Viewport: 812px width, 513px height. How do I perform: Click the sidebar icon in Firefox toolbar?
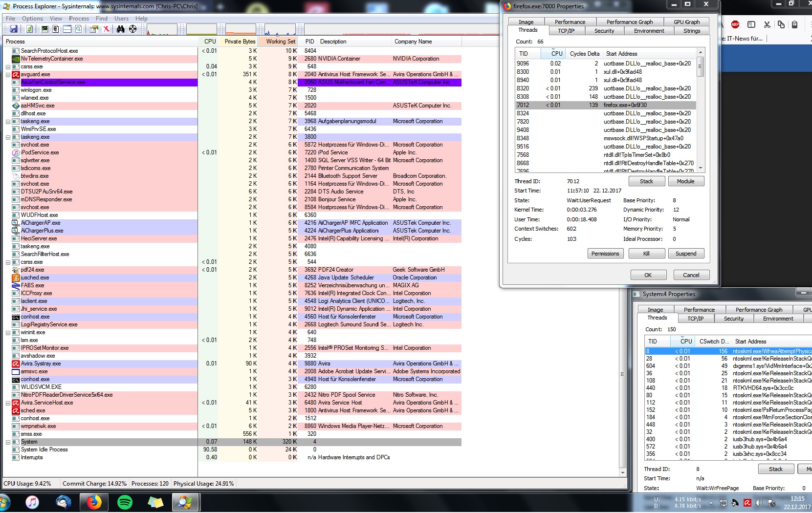[x=751, y=24]
